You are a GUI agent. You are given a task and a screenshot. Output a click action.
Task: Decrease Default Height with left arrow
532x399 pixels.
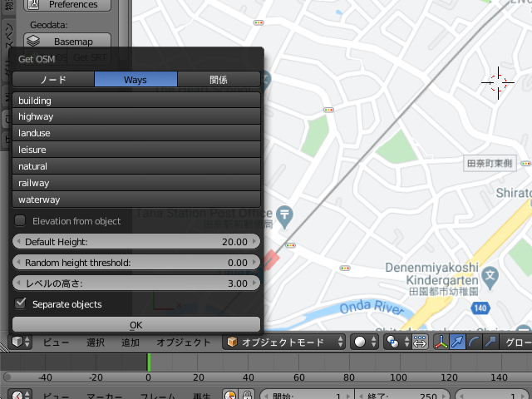[18, 242]
